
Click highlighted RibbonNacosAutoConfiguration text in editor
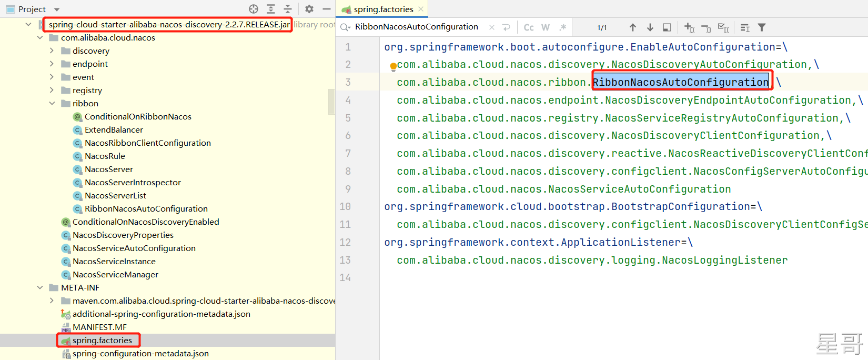point(681,82)
